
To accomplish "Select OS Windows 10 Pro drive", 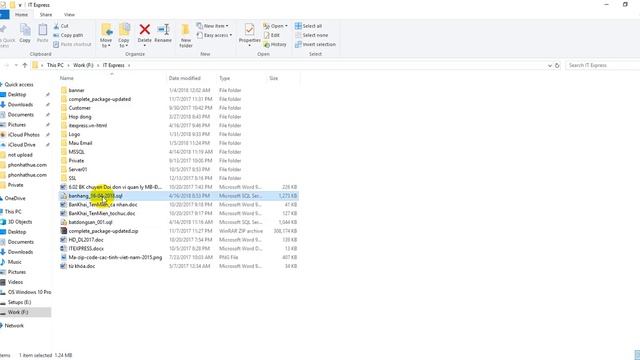I will (29, 292).
